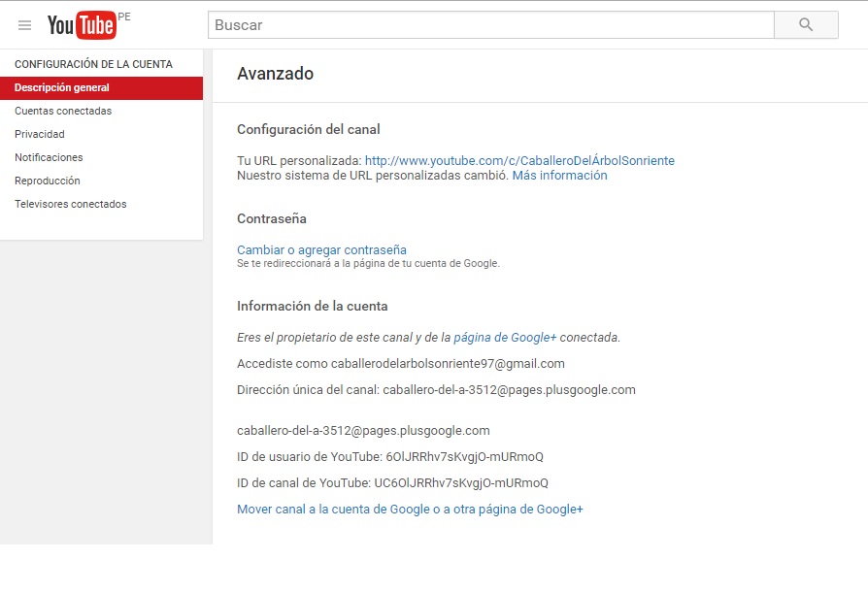Click Más información link
The image size is (868, 593).
click(559, 176)
